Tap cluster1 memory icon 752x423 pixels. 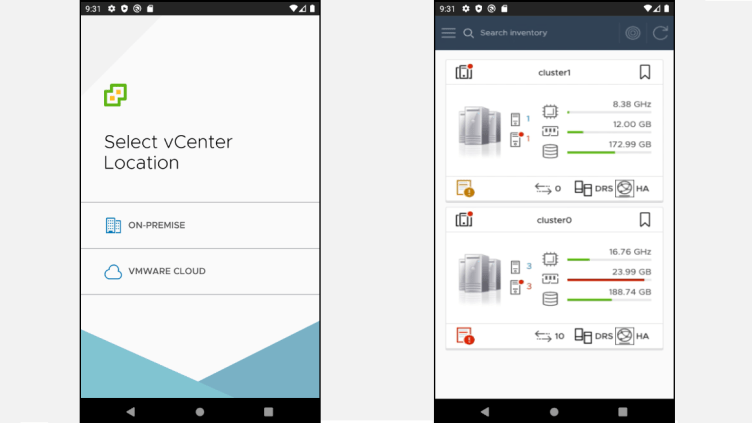click(x=550, y=131)
